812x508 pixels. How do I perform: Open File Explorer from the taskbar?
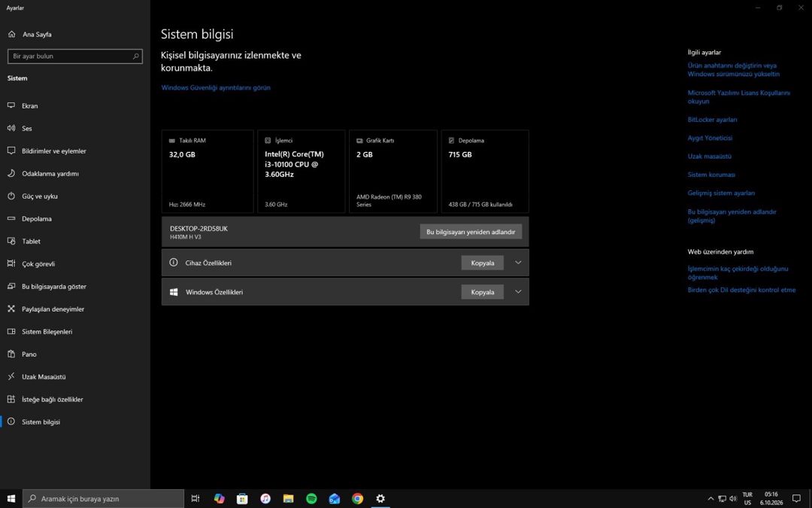pos(289,499)
